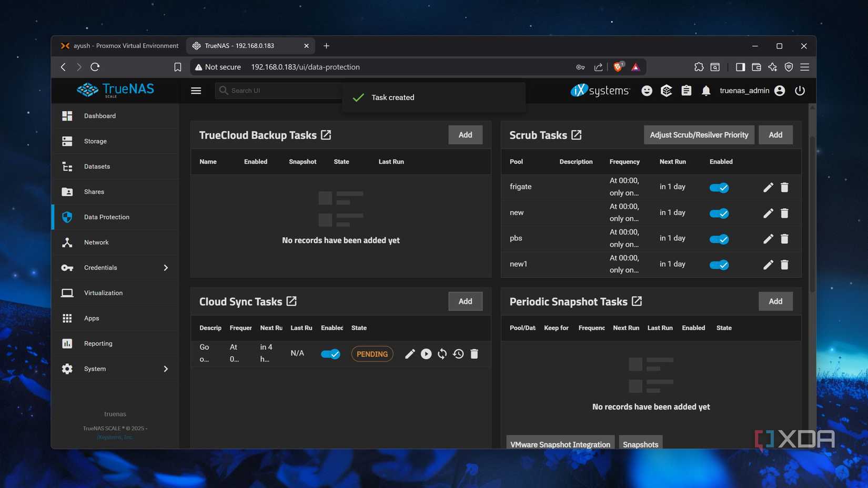The width and height of the screenshot is (868, 488).
Task: Click Adjust Scrub/Resilver Priority
Action: coord(699,135)
